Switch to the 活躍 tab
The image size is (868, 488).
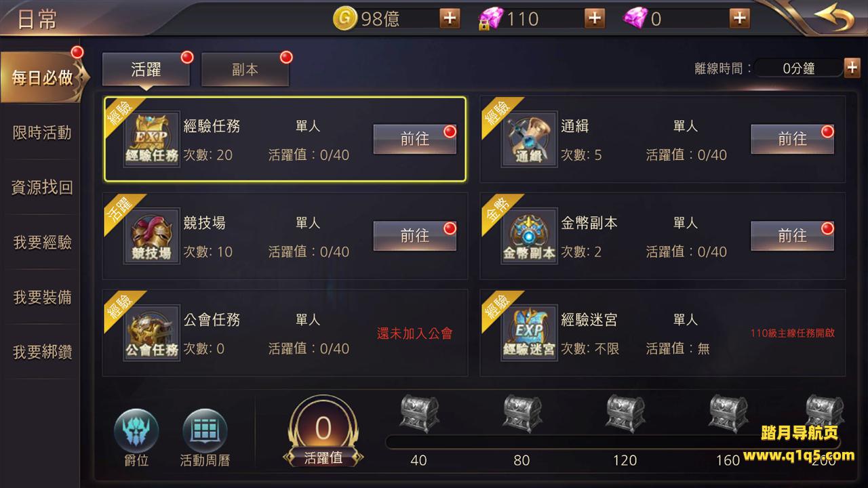146,70
